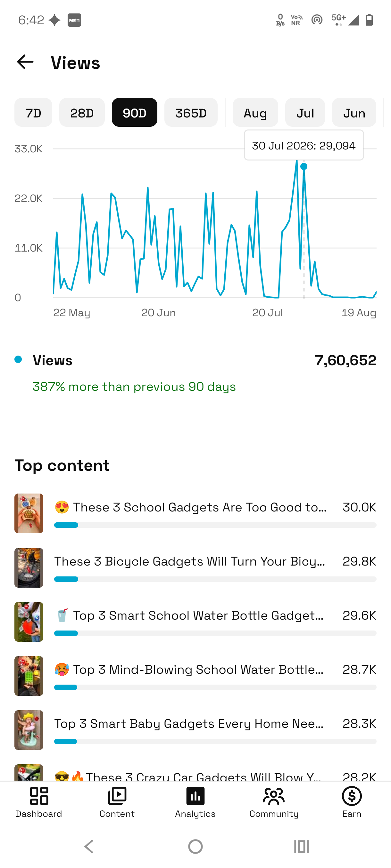Select the 28D time range chip

(82, 113)
